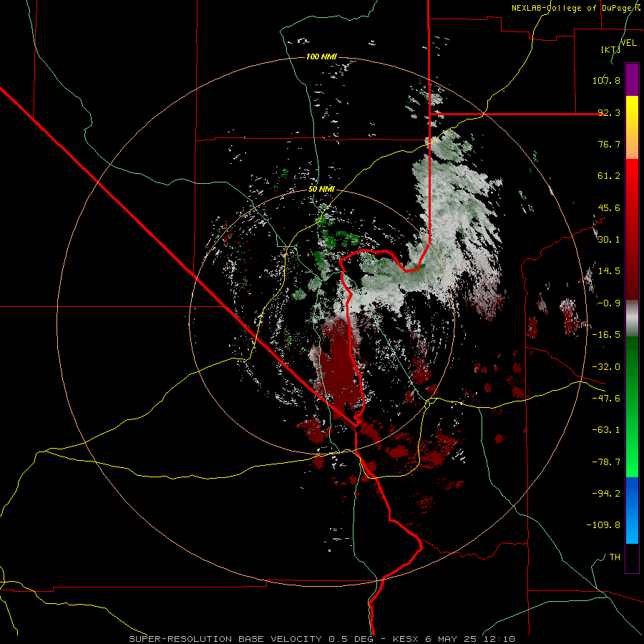Select the 45.6 legend value
Viewport: 644px width, 644px height.
tap(609, 208)
